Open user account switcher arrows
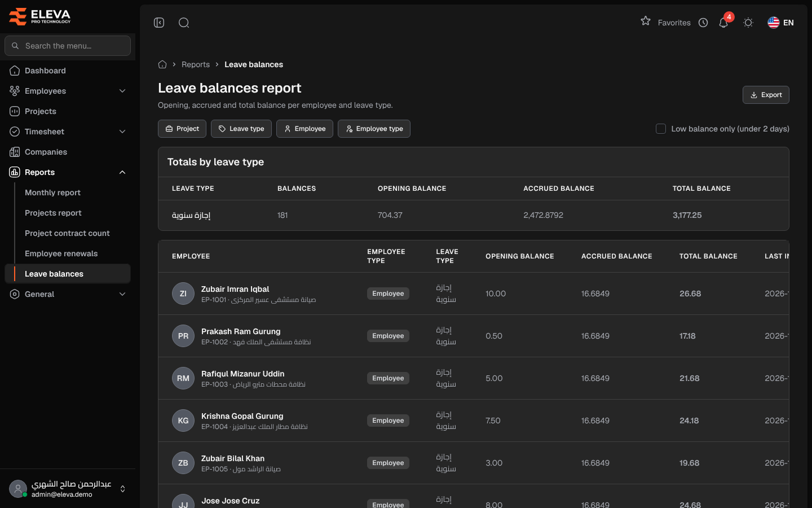 click(122, 489)
